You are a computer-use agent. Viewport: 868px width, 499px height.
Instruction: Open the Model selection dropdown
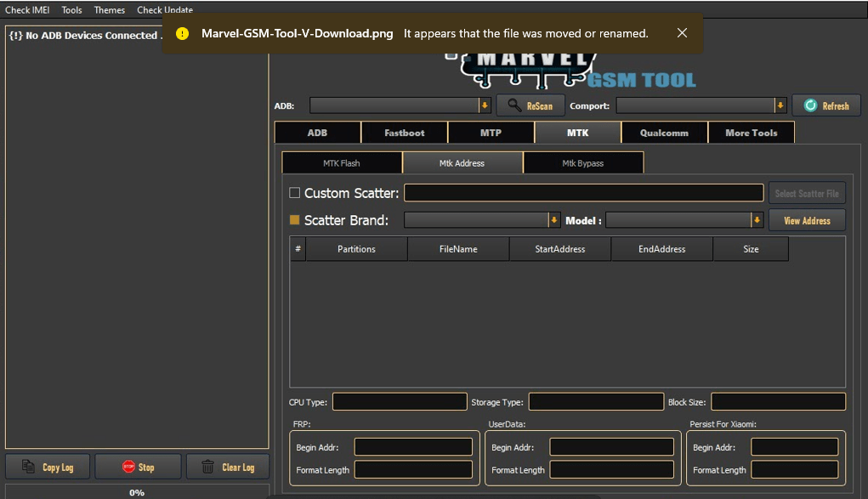point(756,219)
